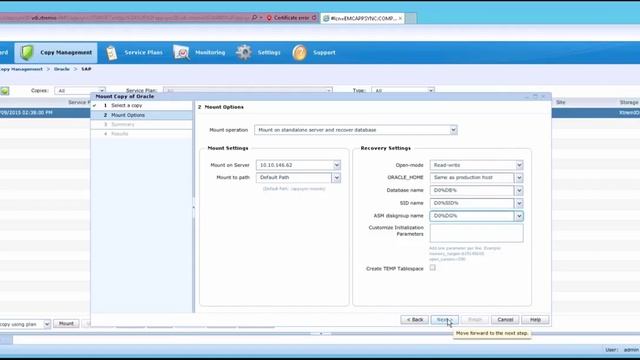Click the green refresh icon beside Copies
Viewport: 640px width, 360px height.
(5, 91)
